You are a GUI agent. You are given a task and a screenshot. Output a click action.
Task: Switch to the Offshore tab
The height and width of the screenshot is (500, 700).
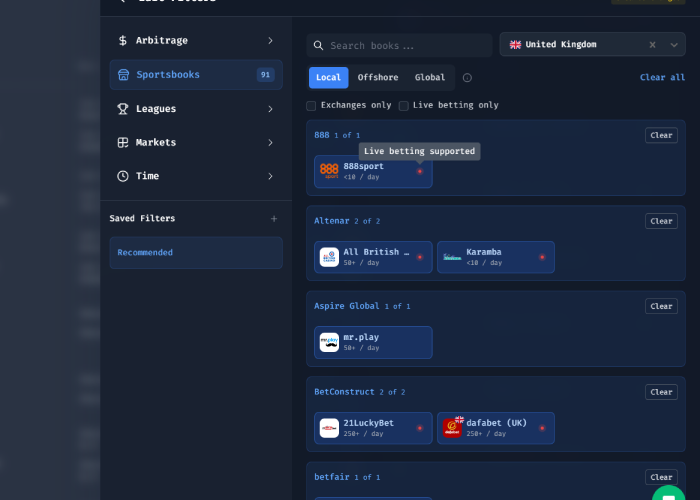378,78
